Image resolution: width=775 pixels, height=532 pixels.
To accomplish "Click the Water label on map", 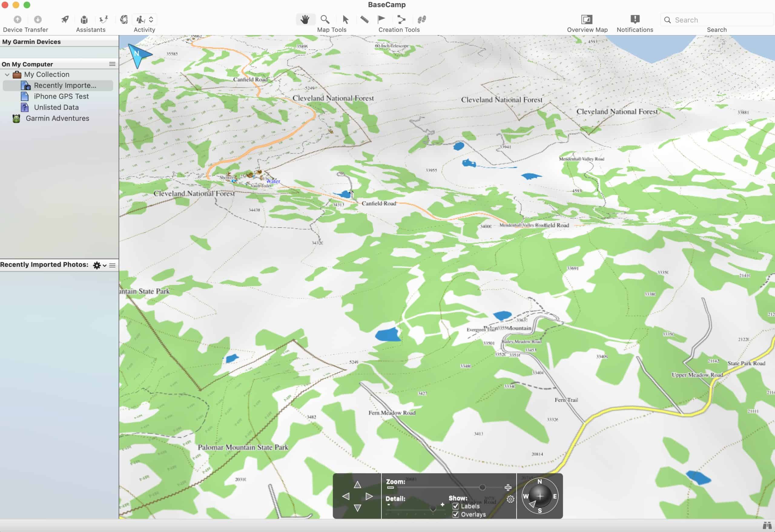I will coord(273,181).
